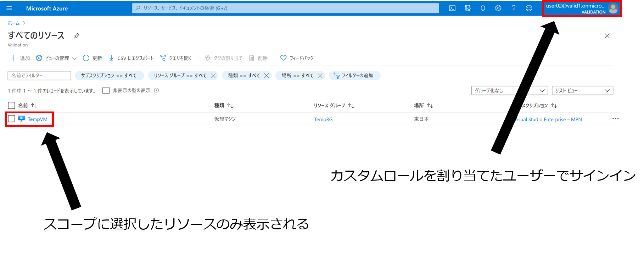Toggle the 非表示の型の表示 checkbox
The width and height of the screenshot is (644, 269).
click(x=106, y=91)
